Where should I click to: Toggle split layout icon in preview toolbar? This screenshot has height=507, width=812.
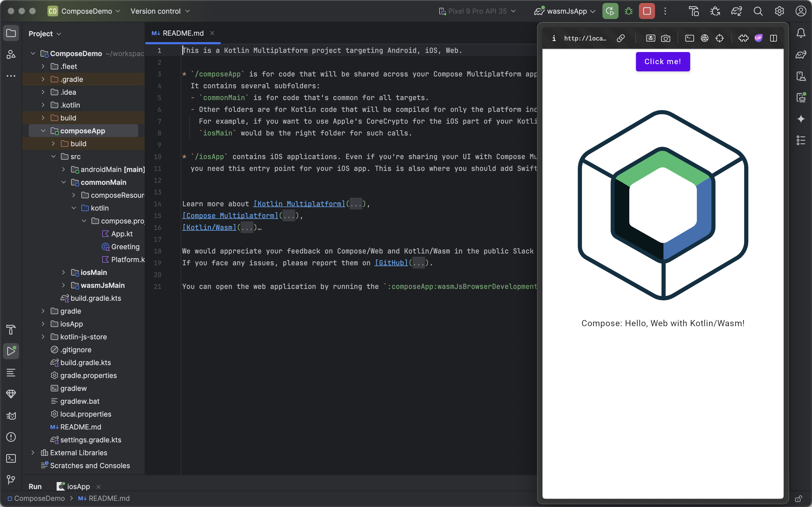coord(773,38)
